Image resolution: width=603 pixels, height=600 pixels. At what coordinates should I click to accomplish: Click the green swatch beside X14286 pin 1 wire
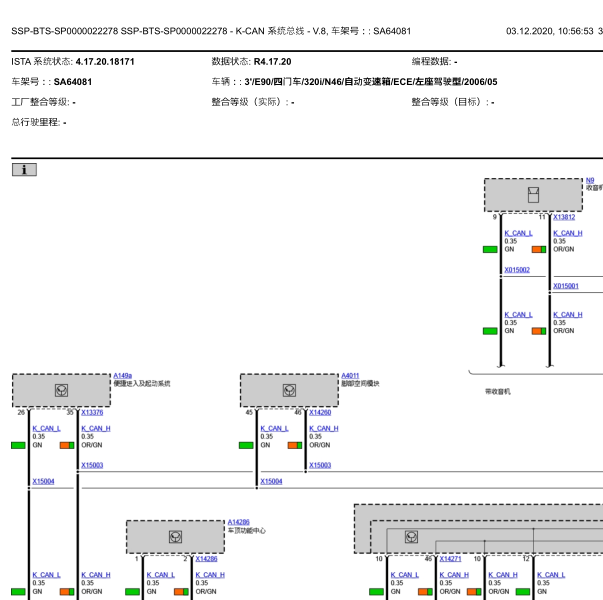pos(132,592)
